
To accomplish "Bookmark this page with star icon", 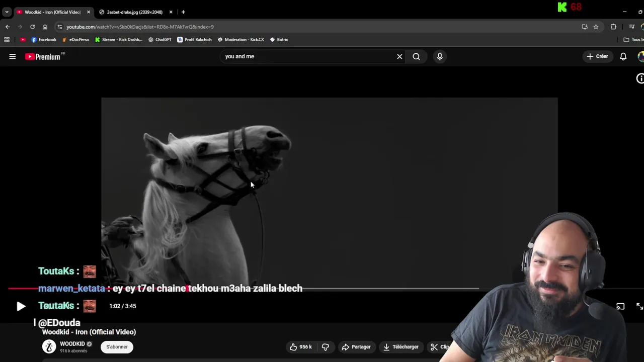I will [x=596, y=27].
